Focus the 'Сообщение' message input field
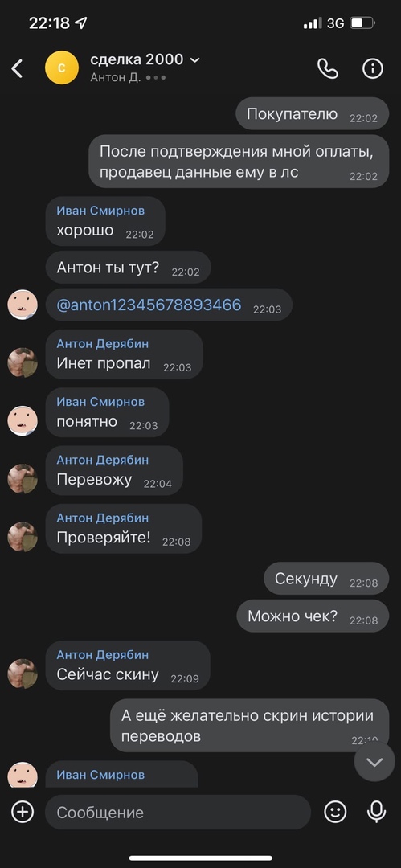The width and height of the screenshot is (401, 868). click(178, 812)
